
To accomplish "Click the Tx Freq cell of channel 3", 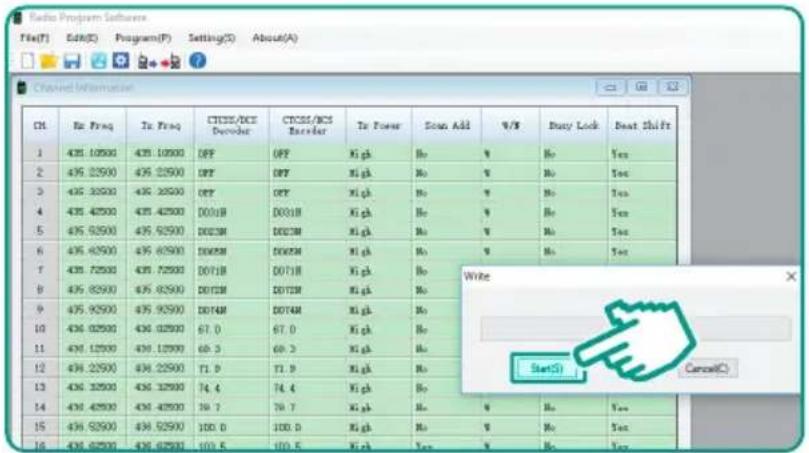I will [x=160, y=192].
